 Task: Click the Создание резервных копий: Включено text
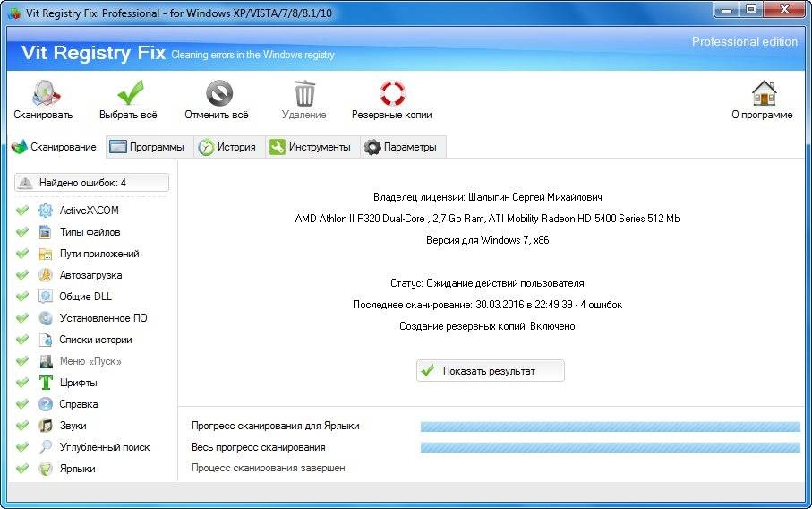click(x=487, y=326)
